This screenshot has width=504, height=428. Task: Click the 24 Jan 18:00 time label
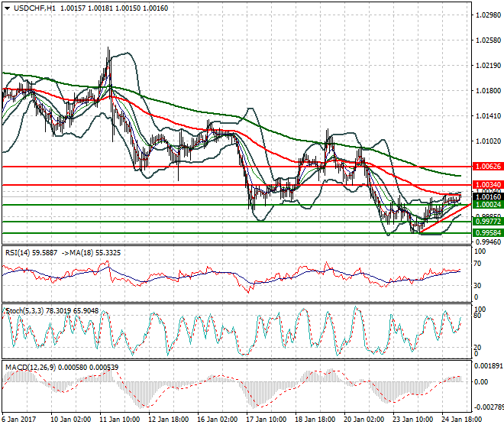tap(461, 420)
